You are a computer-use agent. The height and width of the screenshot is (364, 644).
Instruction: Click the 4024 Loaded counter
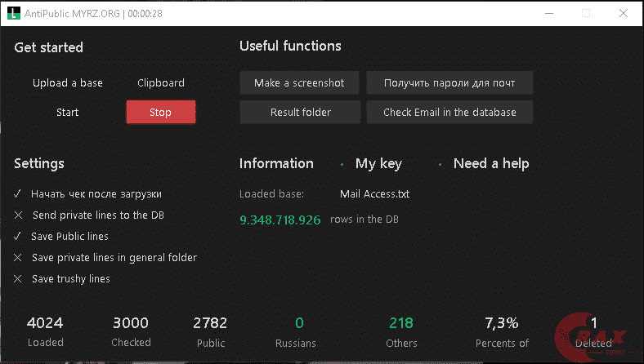pyautogui.click(x=45, y=323)
